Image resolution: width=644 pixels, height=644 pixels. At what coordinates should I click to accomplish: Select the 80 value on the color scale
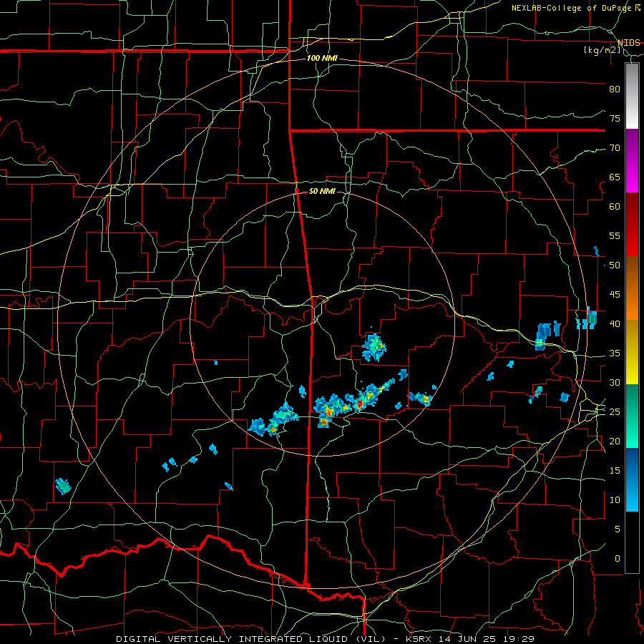[615, 89]
